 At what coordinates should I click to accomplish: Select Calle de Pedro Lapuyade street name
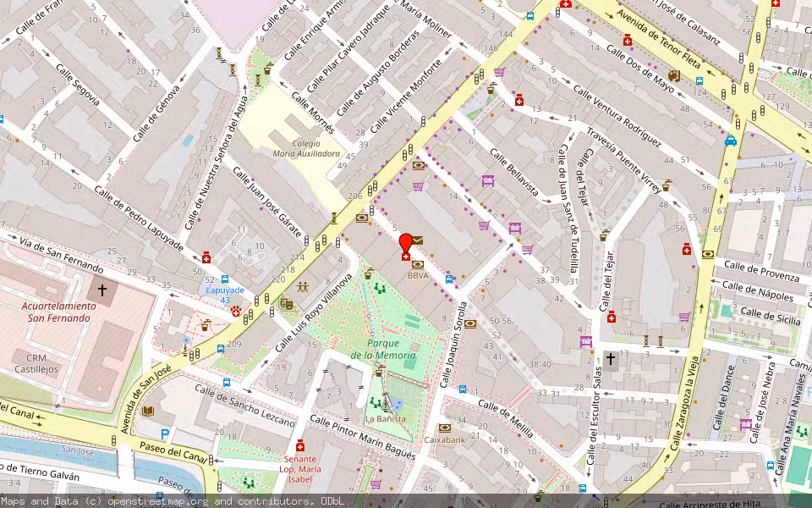click(x=138, y=218)
